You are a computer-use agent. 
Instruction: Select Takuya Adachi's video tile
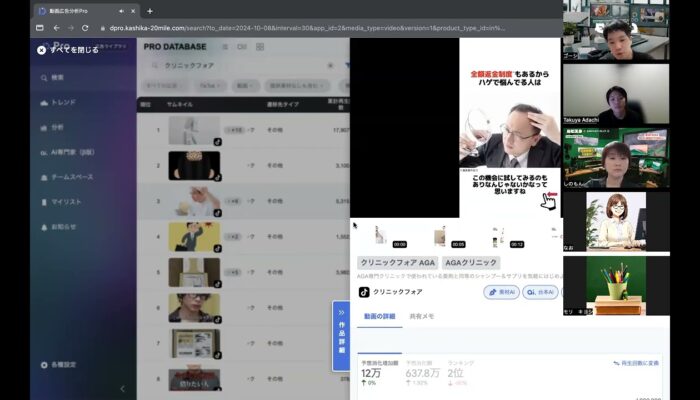point(616,94)
